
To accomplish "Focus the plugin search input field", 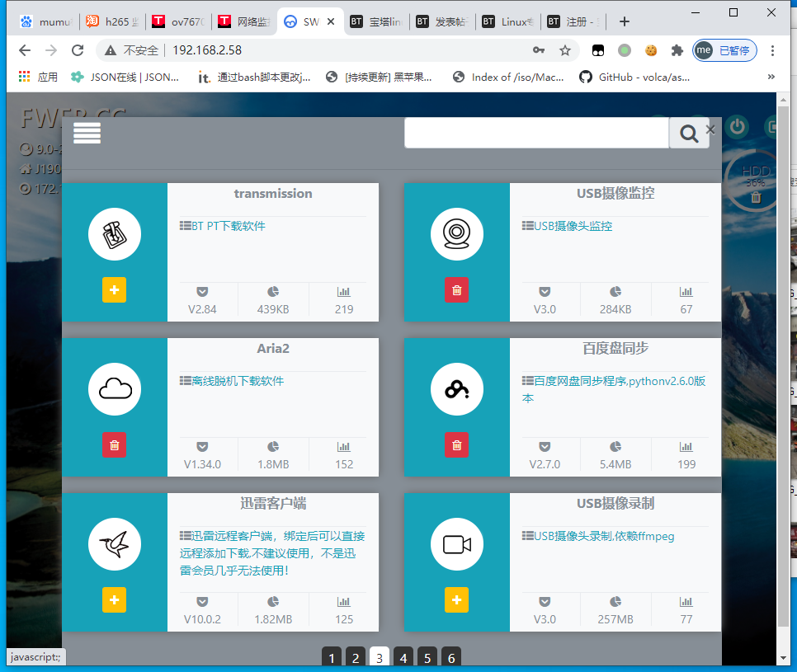I will pos(536,133).
